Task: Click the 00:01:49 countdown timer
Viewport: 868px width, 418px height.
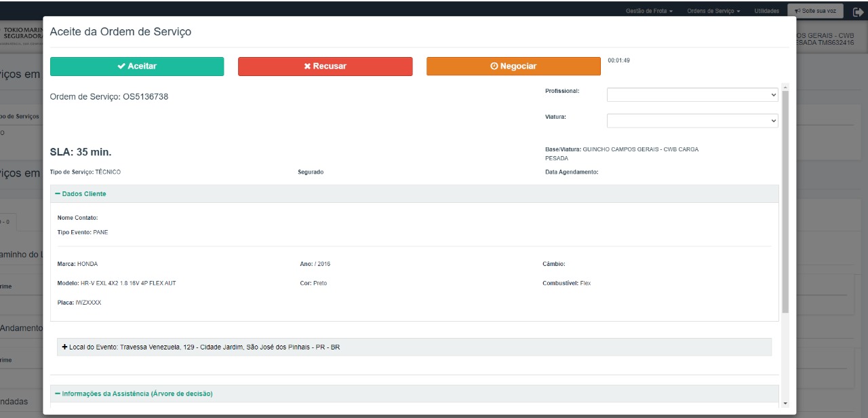Action: tap(618, 60)
